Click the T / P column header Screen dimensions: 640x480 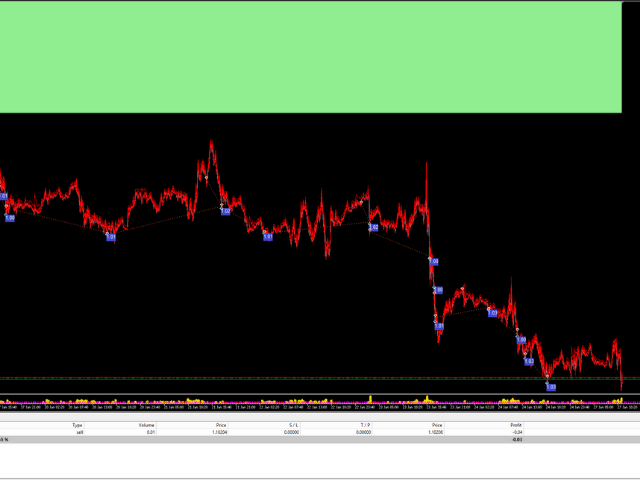364,425
